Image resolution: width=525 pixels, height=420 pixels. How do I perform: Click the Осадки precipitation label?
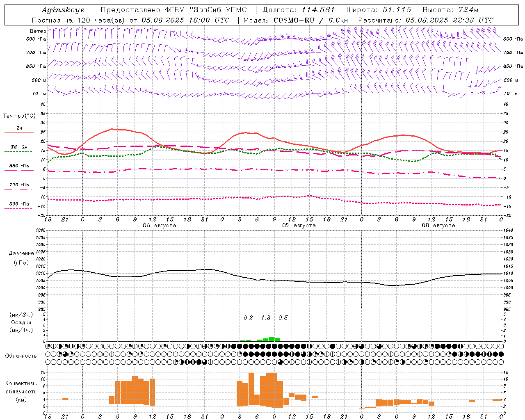coord(21,322)
